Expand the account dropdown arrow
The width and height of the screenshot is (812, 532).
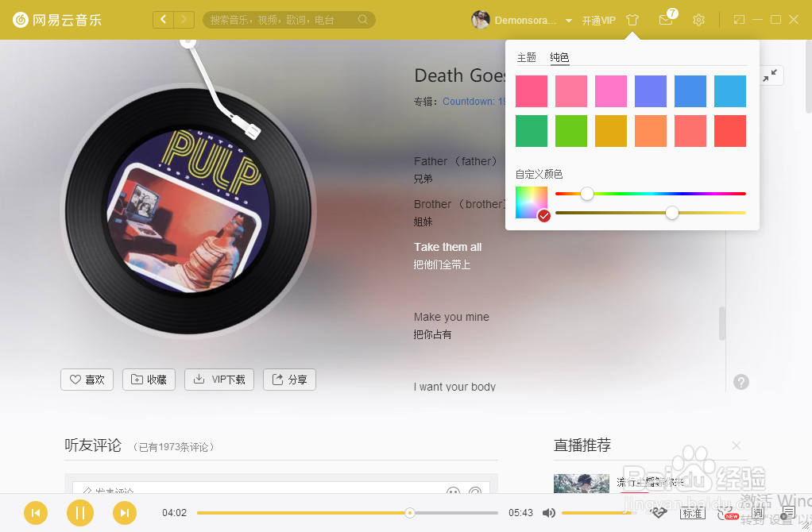569,21
